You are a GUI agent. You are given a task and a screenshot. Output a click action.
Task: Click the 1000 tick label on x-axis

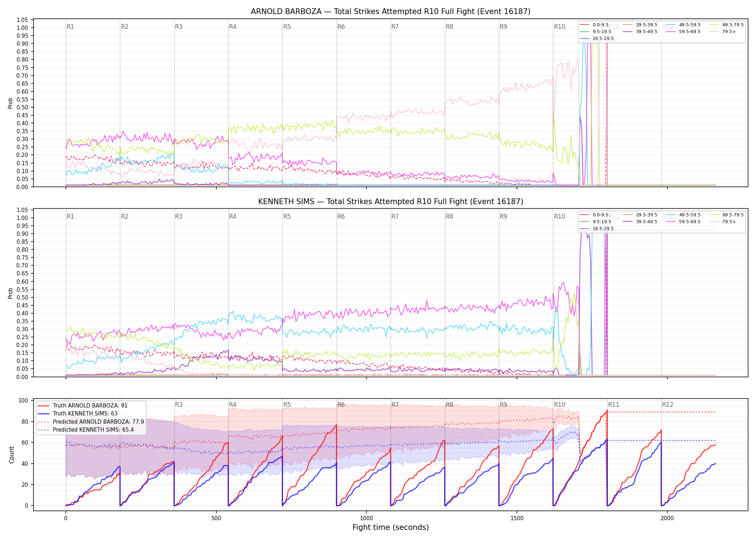366,518
